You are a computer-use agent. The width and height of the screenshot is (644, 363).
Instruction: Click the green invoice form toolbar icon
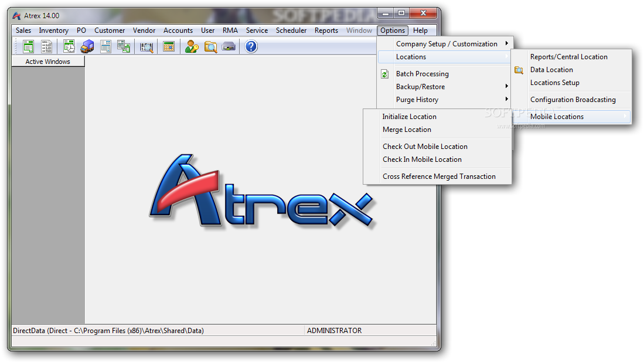(28, 46)
